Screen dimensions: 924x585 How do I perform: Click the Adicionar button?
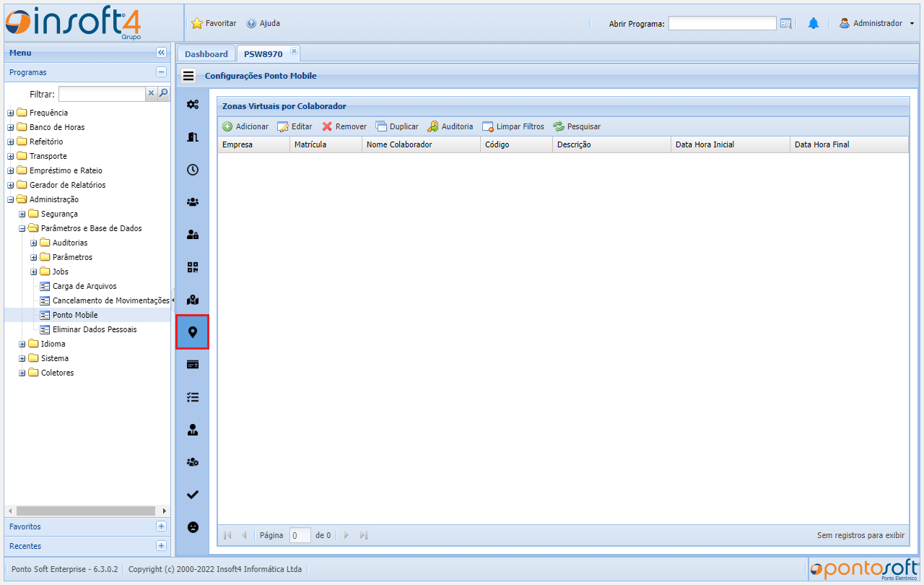pyautogui.click(x=245, y=126)
